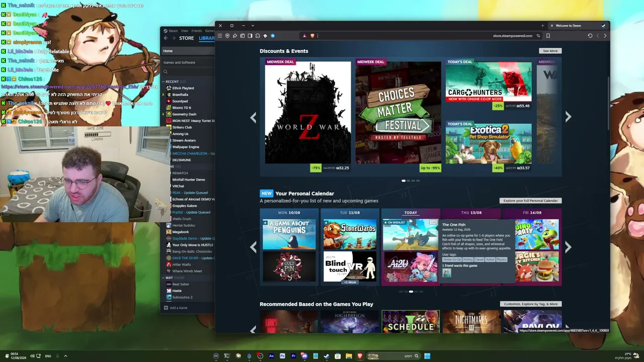
Task: Click See More for Discounts & Events
Action: [x=550, y=51]
